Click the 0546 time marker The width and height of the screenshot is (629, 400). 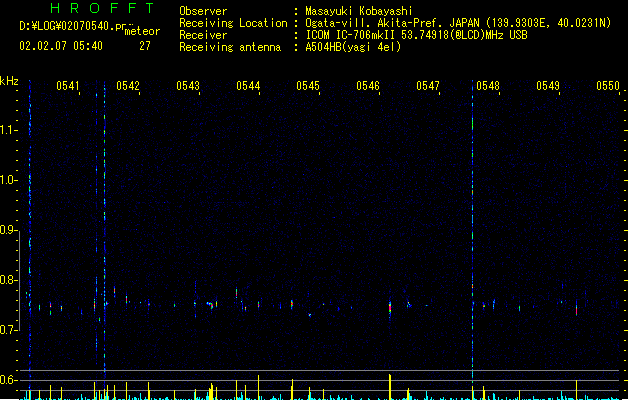click(x=368, y=86)
